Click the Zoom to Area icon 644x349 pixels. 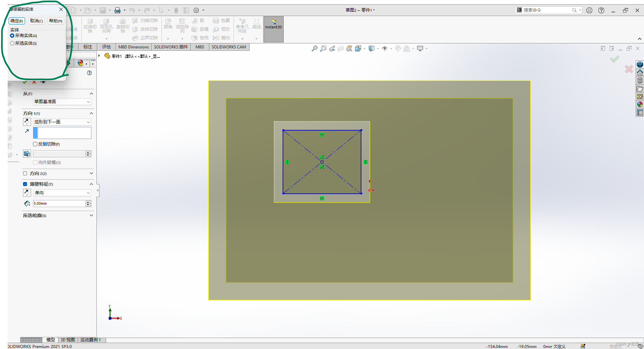pos(323,49)
